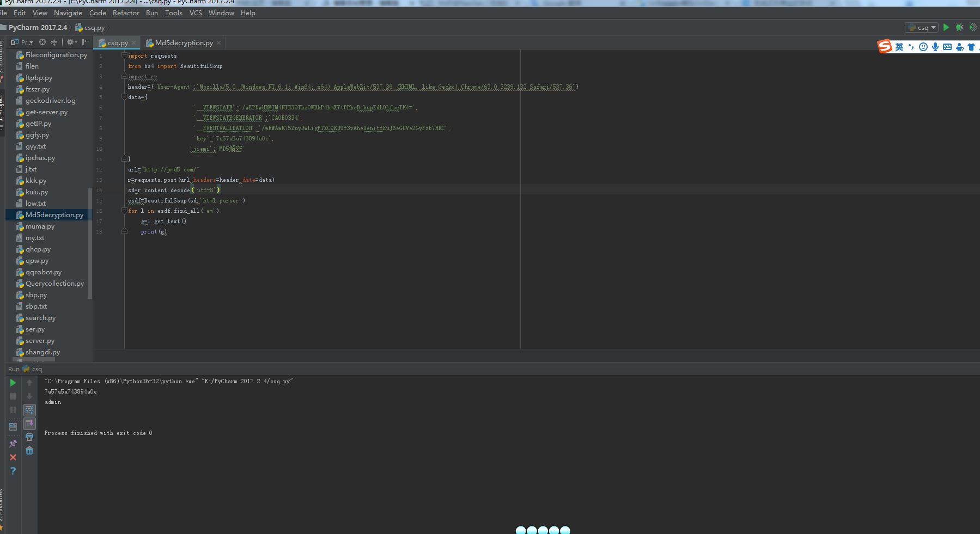Screen dimensions: 980x534
Task: Rerun csq in the Run panel
Action: pyautogui.click(x=13, y=383)
